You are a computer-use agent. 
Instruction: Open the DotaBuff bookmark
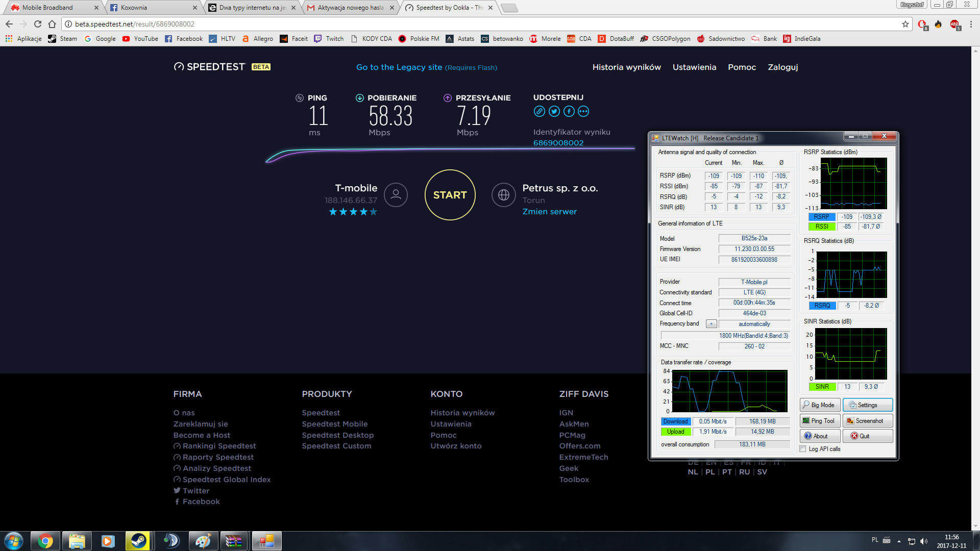pos(616,39)
